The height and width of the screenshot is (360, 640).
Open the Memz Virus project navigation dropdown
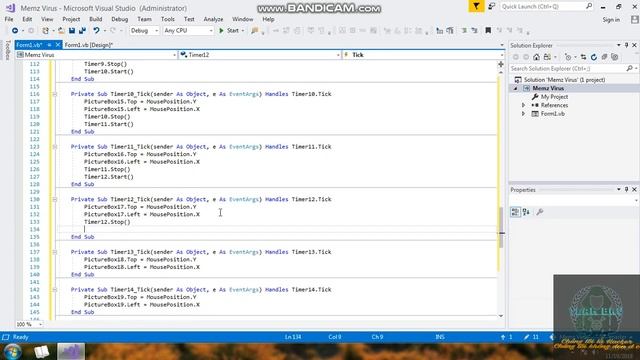tap(96, 55)
